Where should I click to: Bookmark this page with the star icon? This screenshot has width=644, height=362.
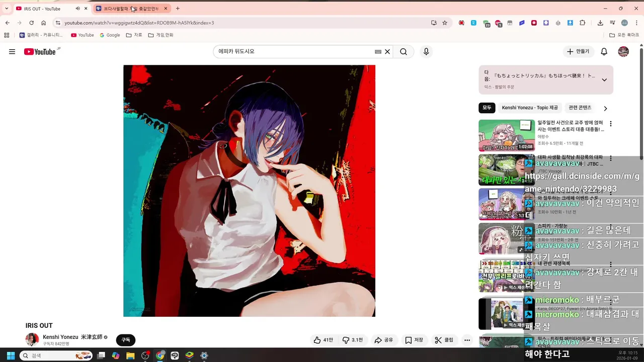coord(445,23)
